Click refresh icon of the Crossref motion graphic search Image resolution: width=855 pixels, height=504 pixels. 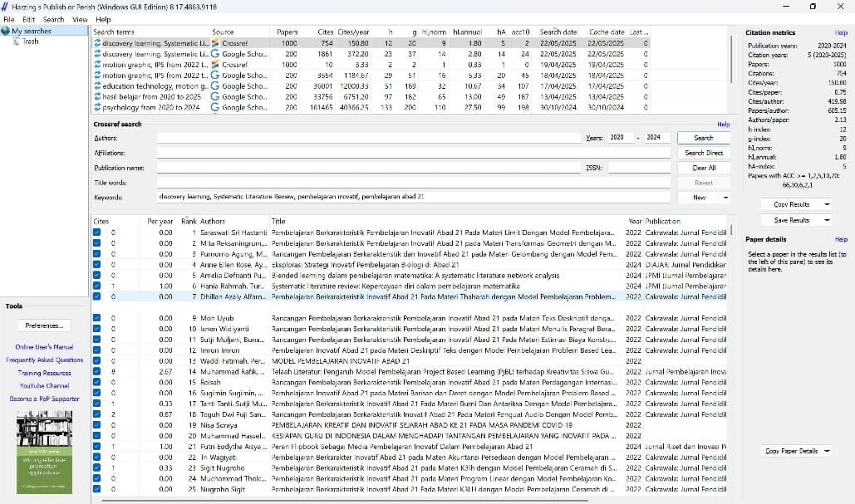click(97, 64)
